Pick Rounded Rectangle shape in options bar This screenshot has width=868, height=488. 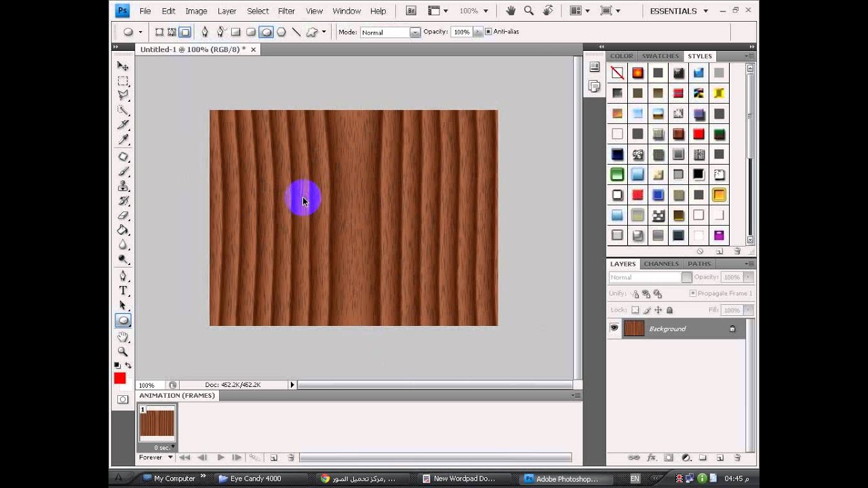coord(251,32)
